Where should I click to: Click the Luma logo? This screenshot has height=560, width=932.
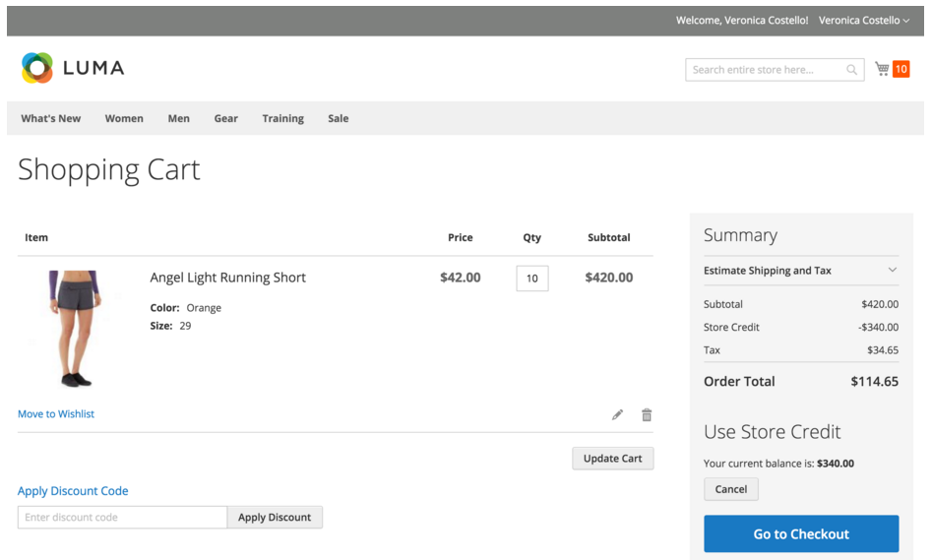tap(73, 68)
